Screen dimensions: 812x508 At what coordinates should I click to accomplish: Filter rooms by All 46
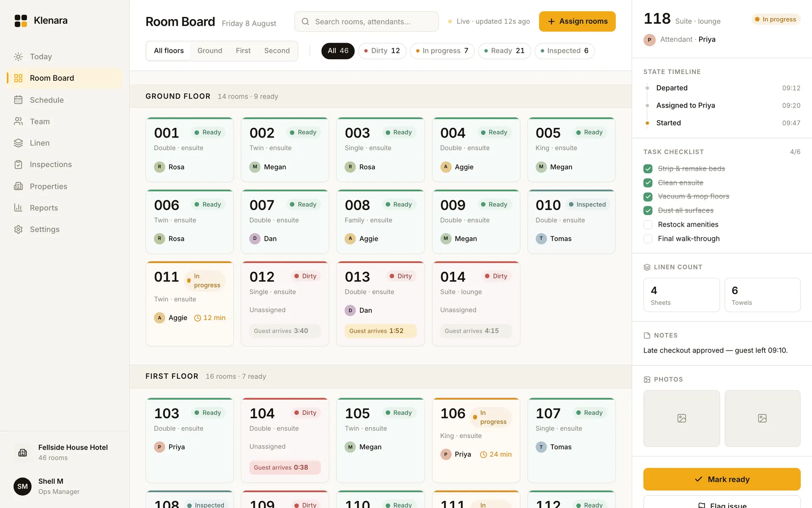click(x=338, y=51)
